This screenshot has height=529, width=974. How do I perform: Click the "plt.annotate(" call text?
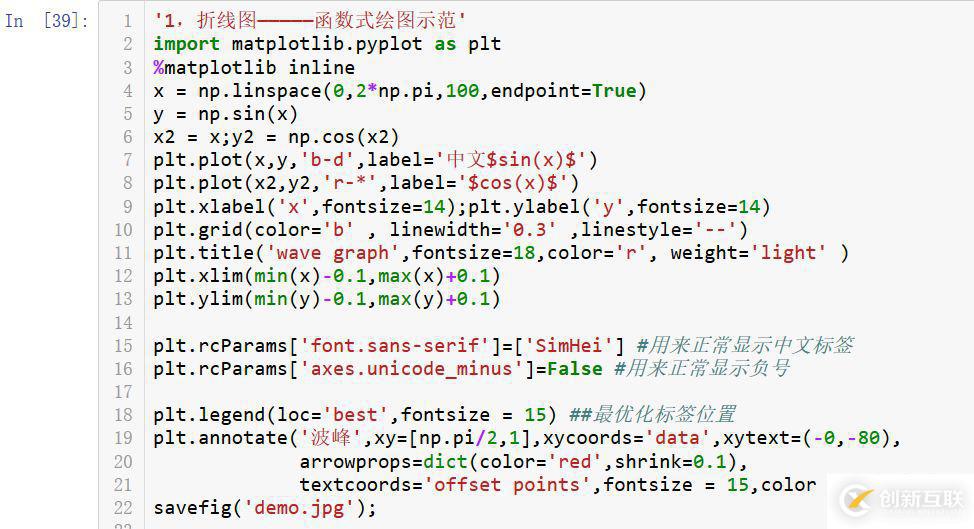(x=225, y=438)
